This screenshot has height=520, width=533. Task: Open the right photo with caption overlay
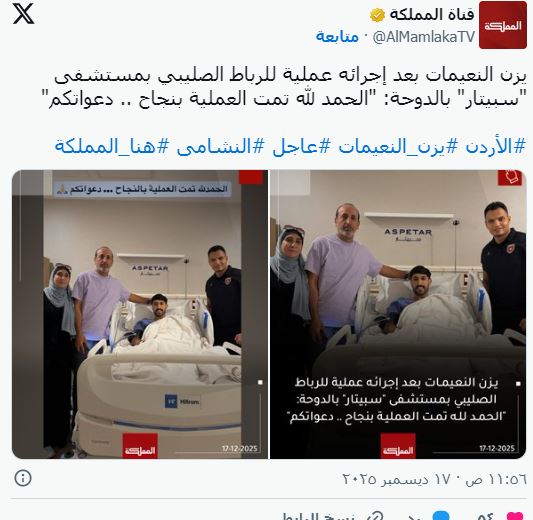click(398, 314)
